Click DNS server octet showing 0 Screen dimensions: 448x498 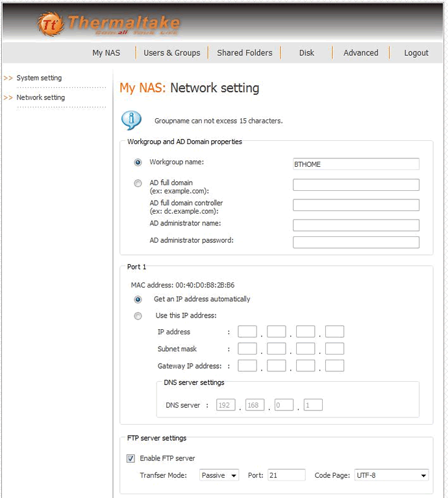[x=284, y=405]
